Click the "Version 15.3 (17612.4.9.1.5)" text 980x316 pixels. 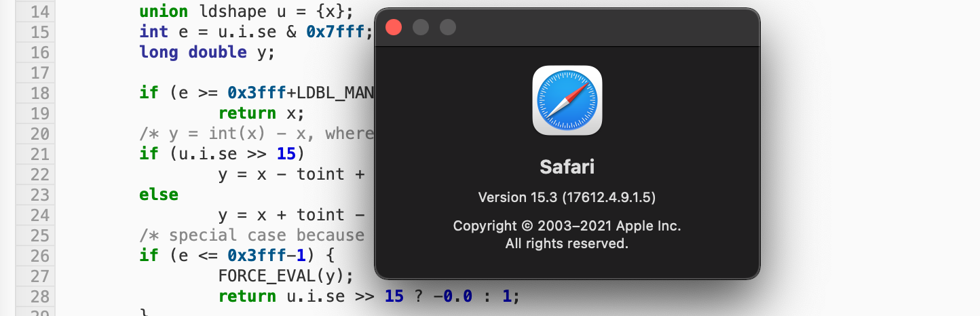point(567,197)
